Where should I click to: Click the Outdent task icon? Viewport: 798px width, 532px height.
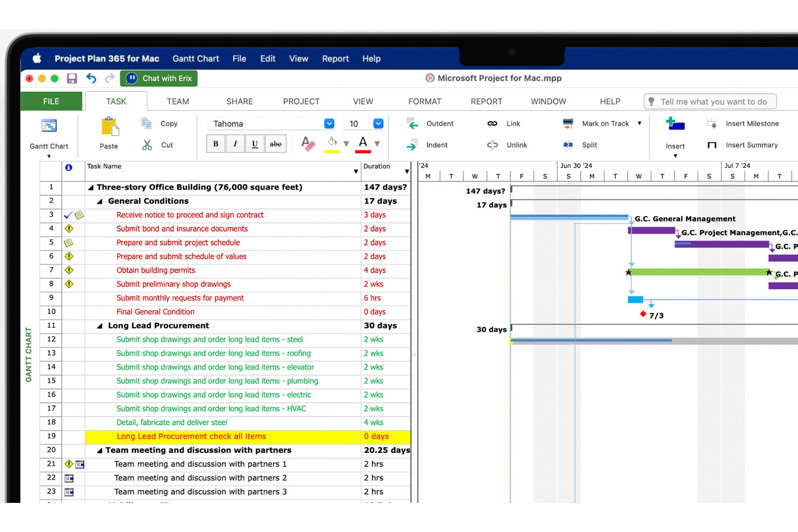click(412, 123)
